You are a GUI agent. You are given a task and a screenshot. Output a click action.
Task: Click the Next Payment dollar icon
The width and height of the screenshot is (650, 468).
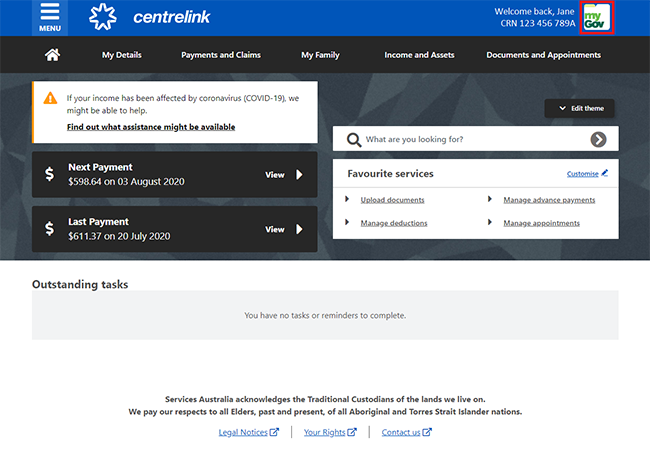50,175
